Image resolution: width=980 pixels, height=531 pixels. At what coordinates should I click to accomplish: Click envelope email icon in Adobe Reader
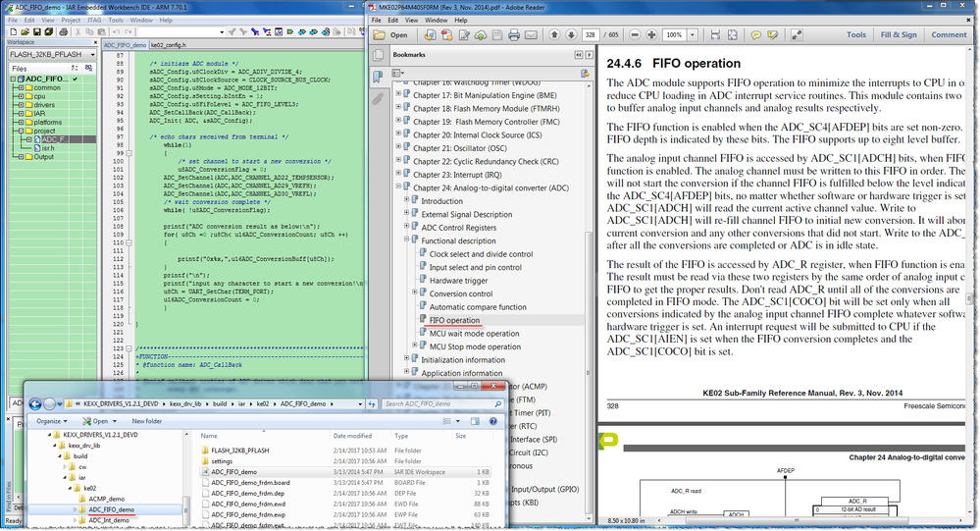pyautogui.click(x=531, y=35)
